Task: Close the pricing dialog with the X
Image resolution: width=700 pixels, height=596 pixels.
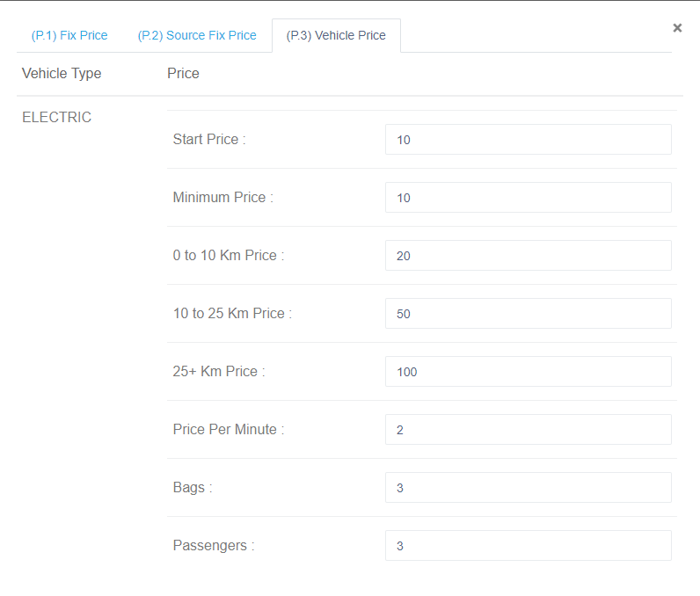Action: (677, 28)
